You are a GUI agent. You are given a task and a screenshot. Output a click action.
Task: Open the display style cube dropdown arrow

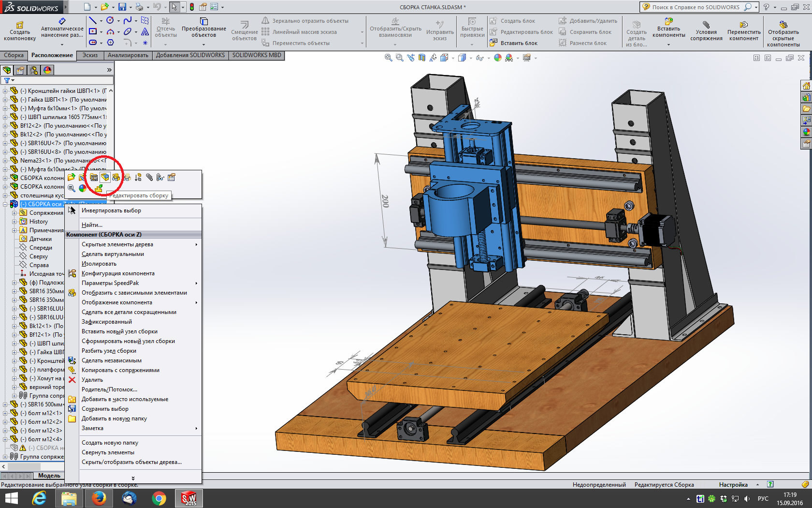coord(471,58)
